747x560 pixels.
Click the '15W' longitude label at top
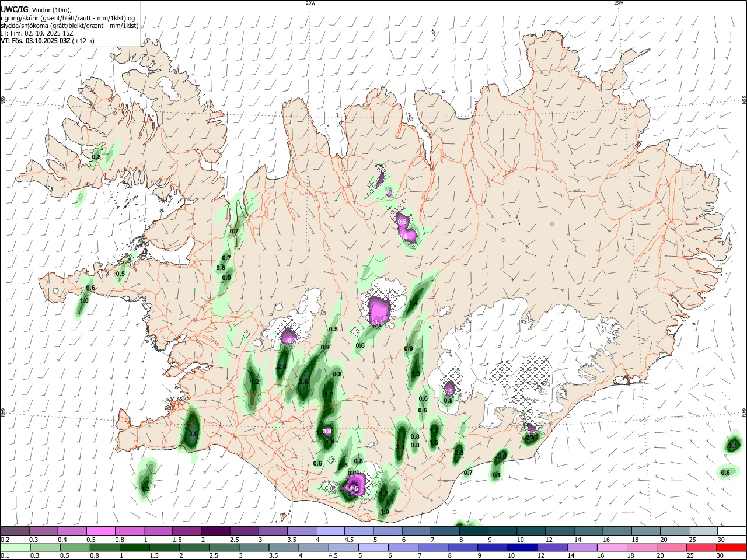click(x=618, y=3)
